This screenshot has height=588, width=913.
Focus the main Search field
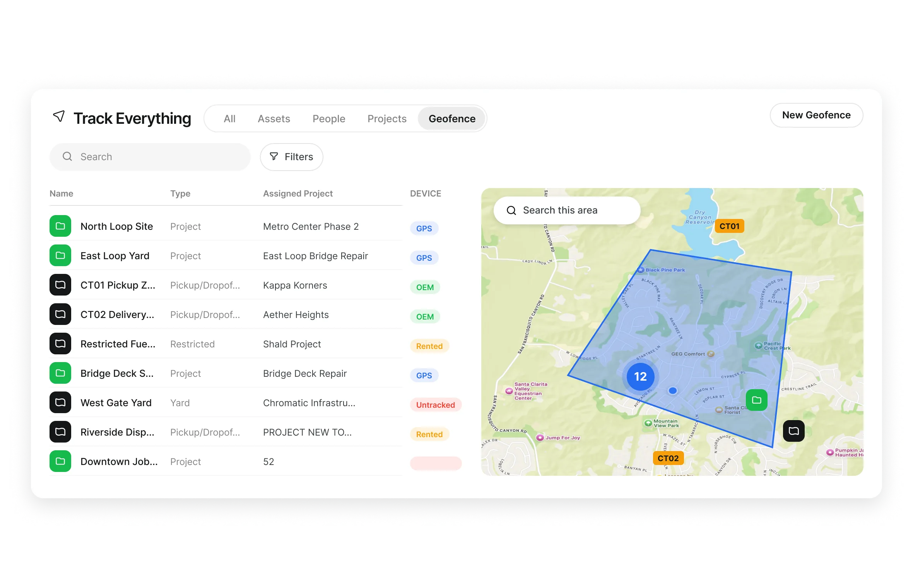point(150,157)
